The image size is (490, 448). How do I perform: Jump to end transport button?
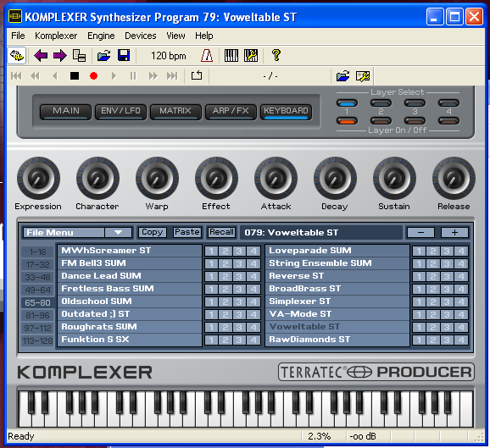(172, 76)
